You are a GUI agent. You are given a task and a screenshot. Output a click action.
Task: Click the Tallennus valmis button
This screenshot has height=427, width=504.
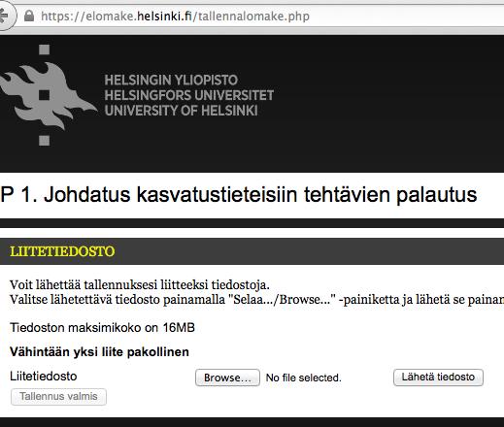[x=58, y=397]
